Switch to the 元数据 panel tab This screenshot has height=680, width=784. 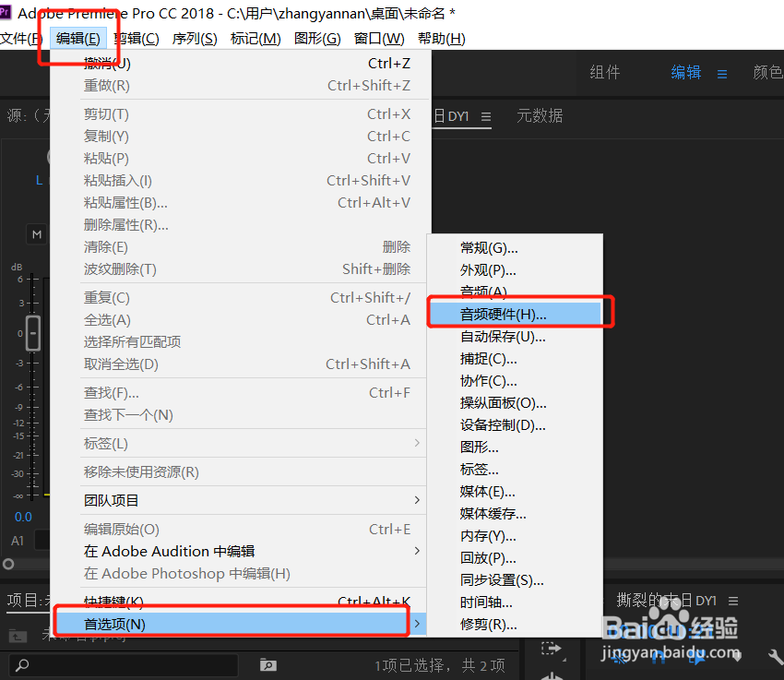(x=540, y=116)
